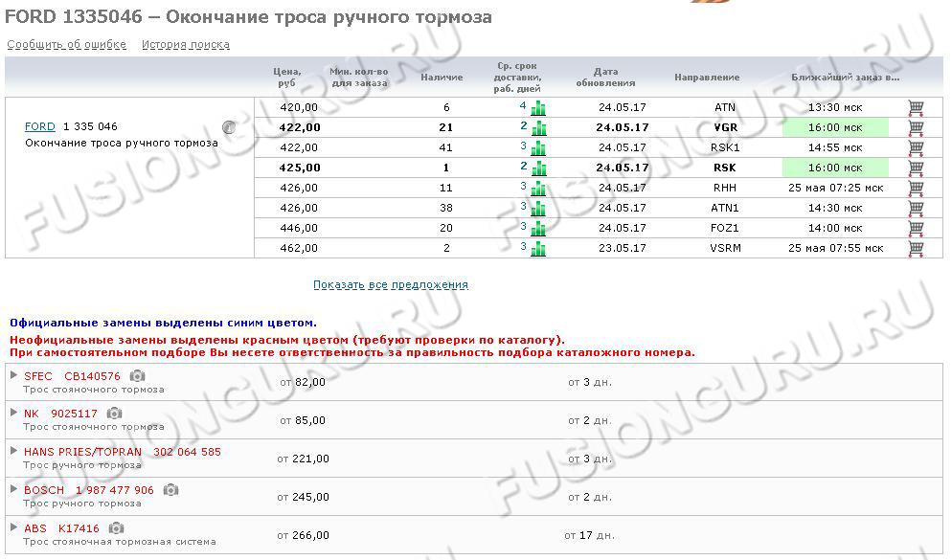Select the 420,00 price cell

coord(299,107)
